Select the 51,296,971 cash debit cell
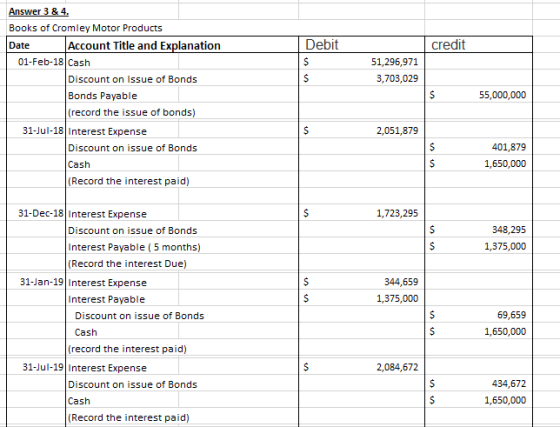 (x=361, y=62)
